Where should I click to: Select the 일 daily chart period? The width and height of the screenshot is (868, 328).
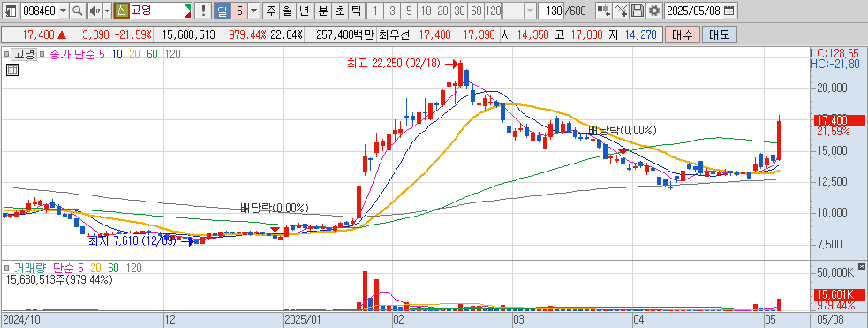click(222, 10)
